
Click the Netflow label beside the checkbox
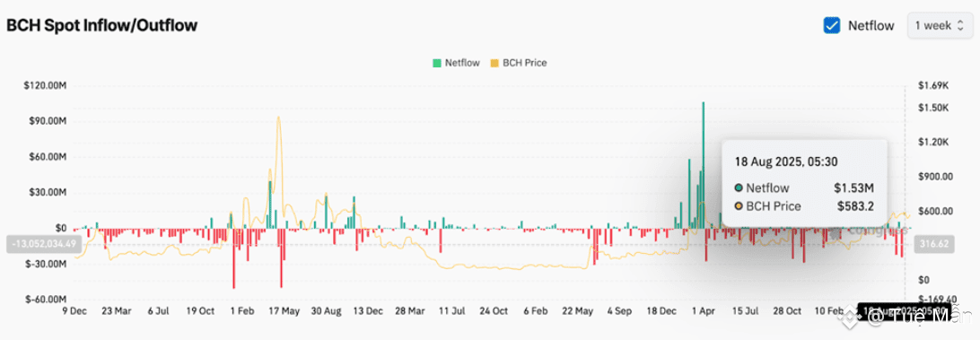(871, 26)
